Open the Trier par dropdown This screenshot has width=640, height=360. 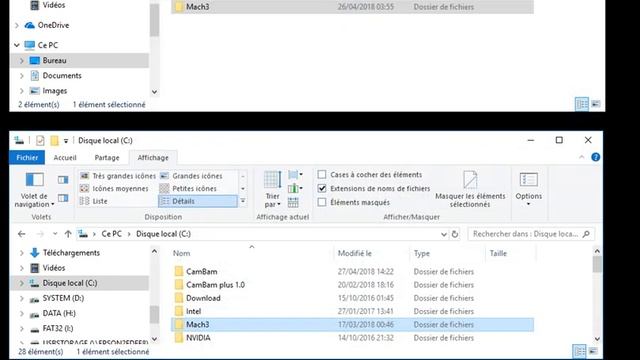pyautogui.click(x=272, y=190)
